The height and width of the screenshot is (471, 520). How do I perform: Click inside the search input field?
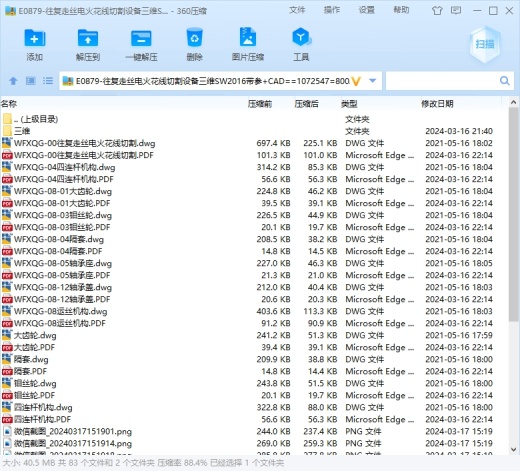tap(442, 81)
